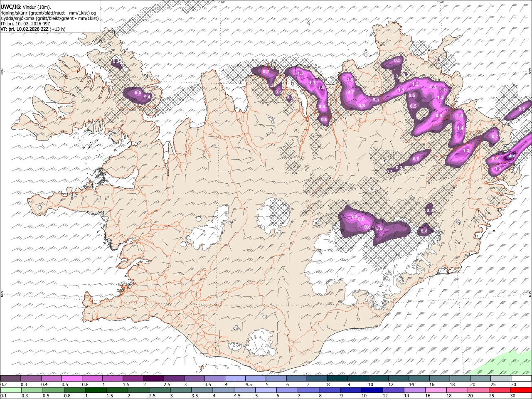Click the upper legend swatch labeled 9
The height and width of the screenshot is (399, 532).
pos(357,379)
